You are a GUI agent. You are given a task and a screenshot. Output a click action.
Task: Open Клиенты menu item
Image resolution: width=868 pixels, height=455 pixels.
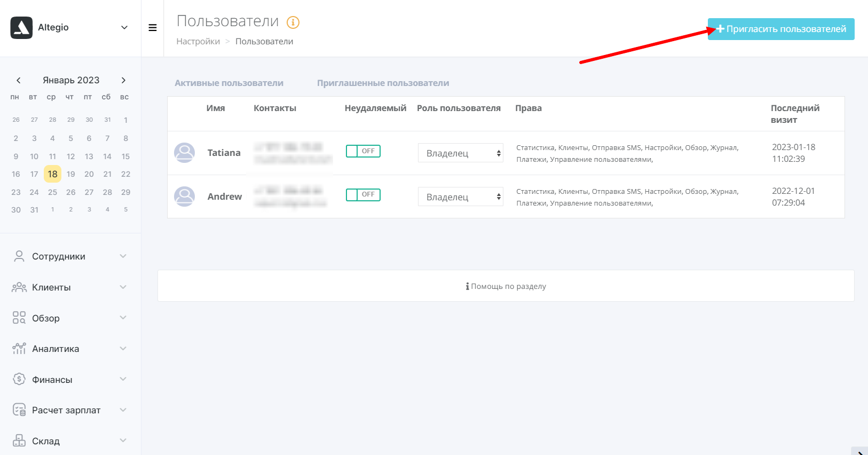70,287
